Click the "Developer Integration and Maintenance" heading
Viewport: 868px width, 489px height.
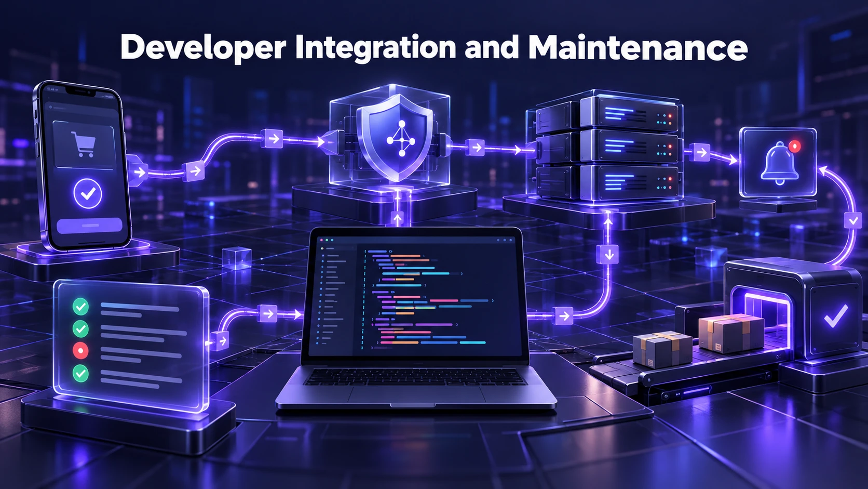click(434, 48)
